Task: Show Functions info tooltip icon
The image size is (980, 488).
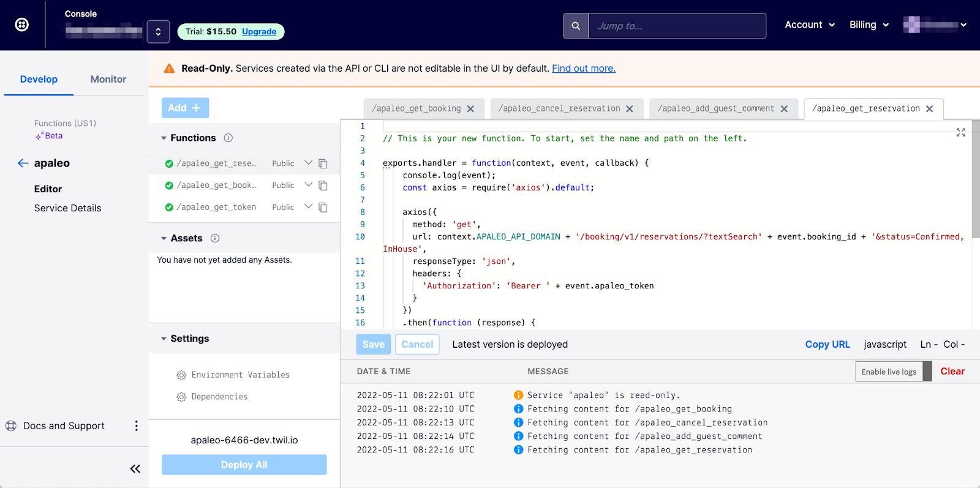Action: [228, 138]
